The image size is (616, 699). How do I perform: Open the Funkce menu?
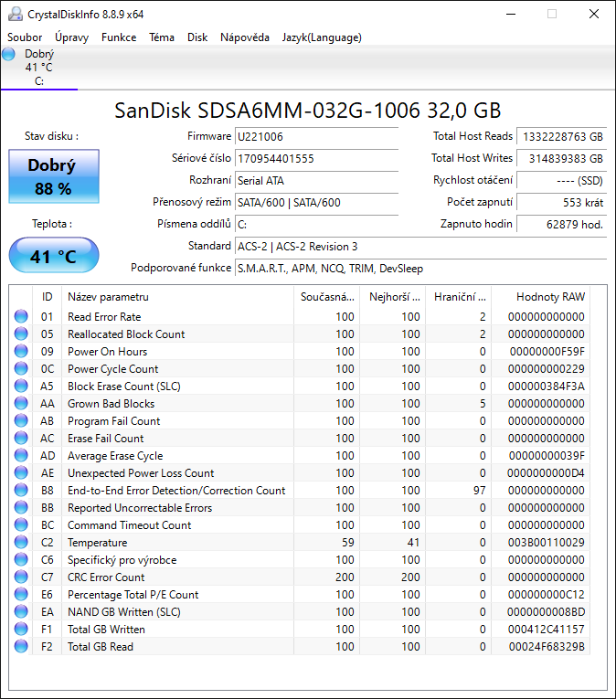(119, 37)
